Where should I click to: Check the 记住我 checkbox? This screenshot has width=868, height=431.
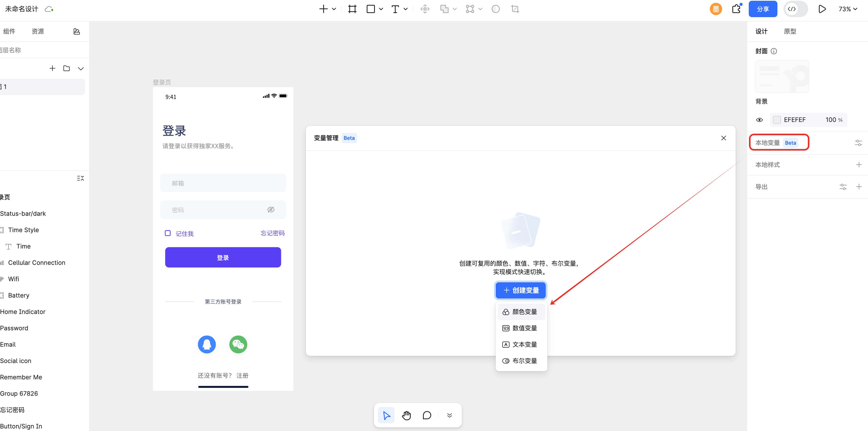tap(167, 233)
